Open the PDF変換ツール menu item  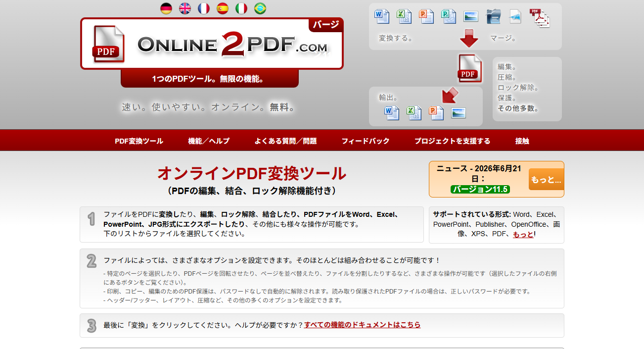point(139,141)
